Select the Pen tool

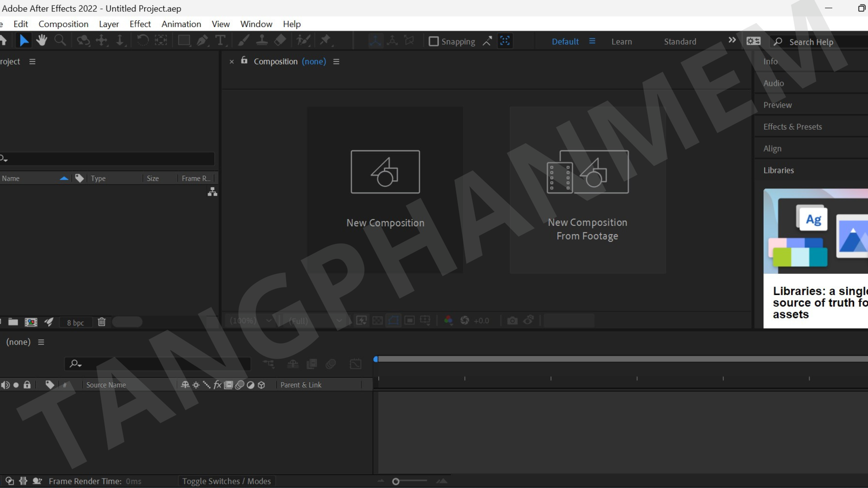pyautogui.click(x=203, y=40)
